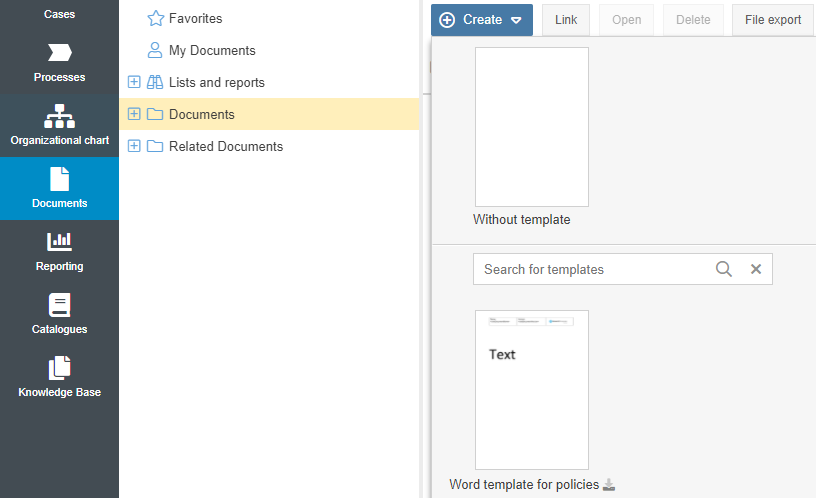Expand the Documents folder tree node
This screenshot has width=816, height=498.
tap(134, 114)
